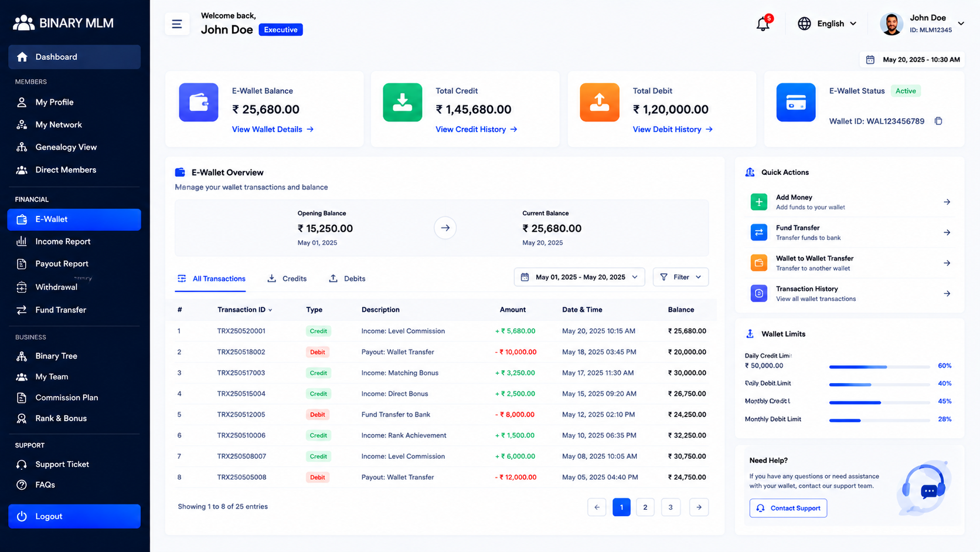
Task: Go to page 3 of transactions
Action: (x=671, y=507)
